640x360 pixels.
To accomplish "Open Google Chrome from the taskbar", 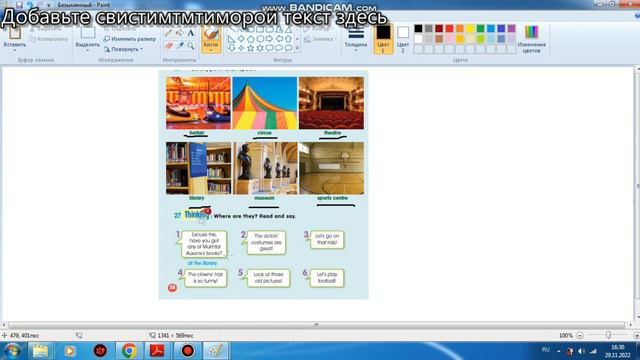I will point(129,351).
